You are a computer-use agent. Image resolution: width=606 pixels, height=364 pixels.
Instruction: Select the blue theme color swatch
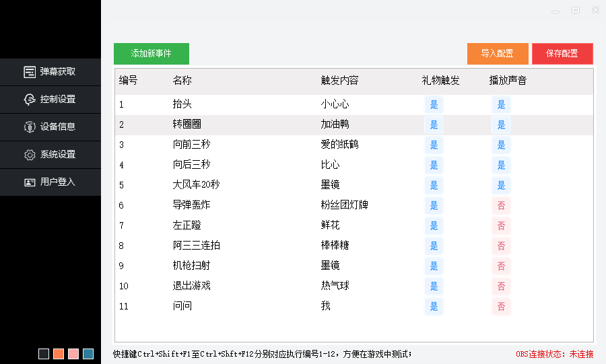88,354
